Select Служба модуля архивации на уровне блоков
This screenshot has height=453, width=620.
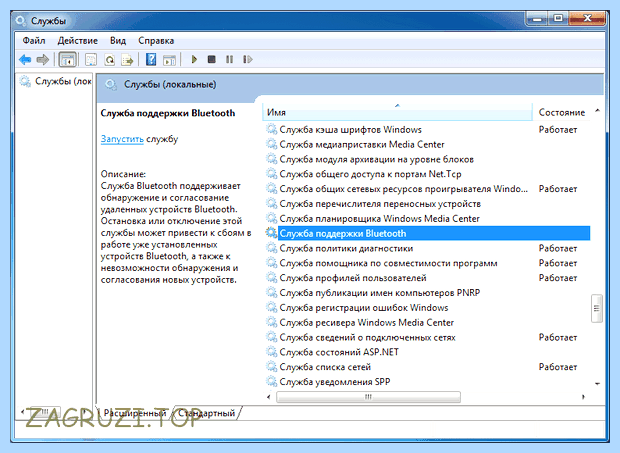pyautogui.click(x=428, y=159)
